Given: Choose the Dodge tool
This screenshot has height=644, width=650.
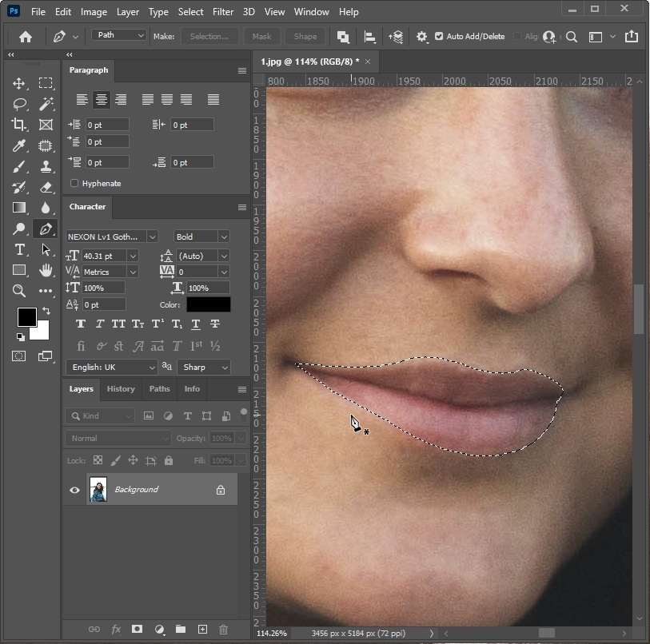Looking at the screenshot, I should point(18,229).
